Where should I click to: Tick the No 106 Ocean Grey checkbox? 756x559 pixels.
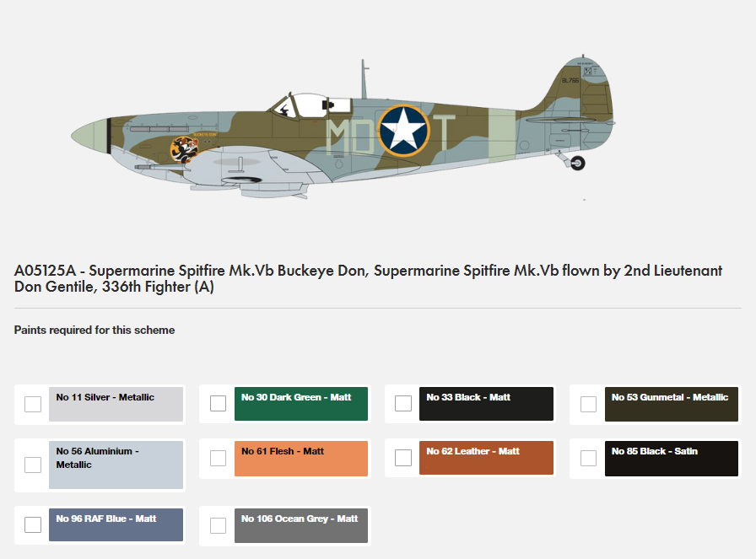pyautogui.click(x=218, y=525)
